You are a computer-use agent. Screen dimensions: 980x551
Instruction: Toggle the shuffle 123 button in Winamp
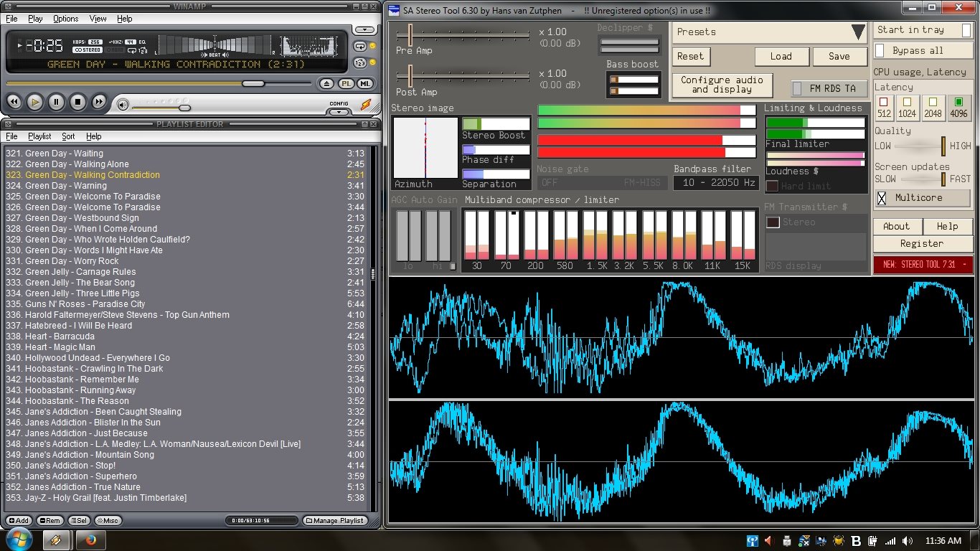(360, 63)
